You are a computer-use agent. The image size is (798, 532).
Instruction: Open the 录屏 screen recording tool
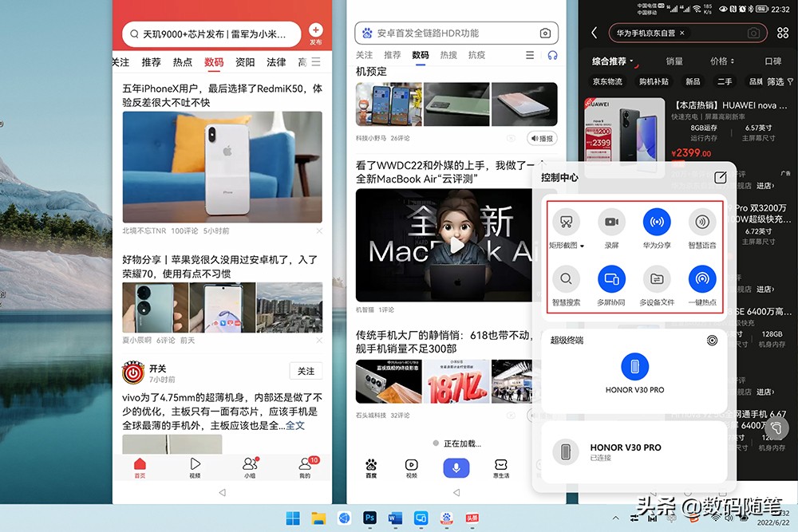pyautogui.click(x=611, y=223)
